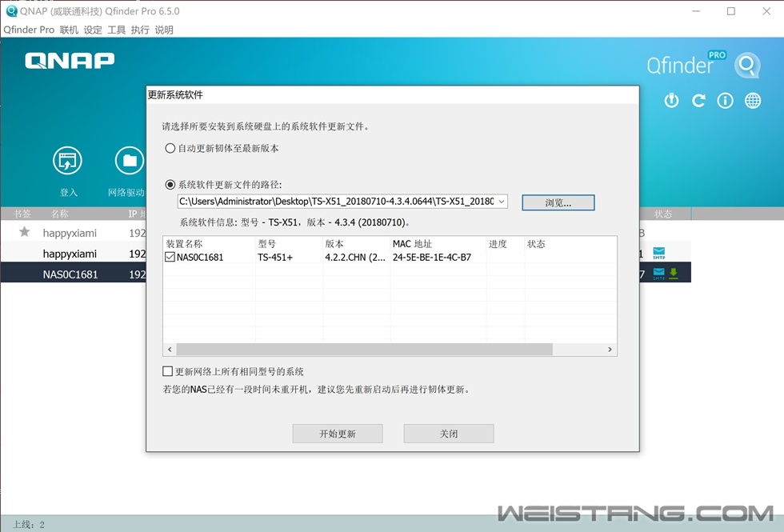Click the left scroll arrow of the device table
The image size is (784, 532).
[170, 349]
